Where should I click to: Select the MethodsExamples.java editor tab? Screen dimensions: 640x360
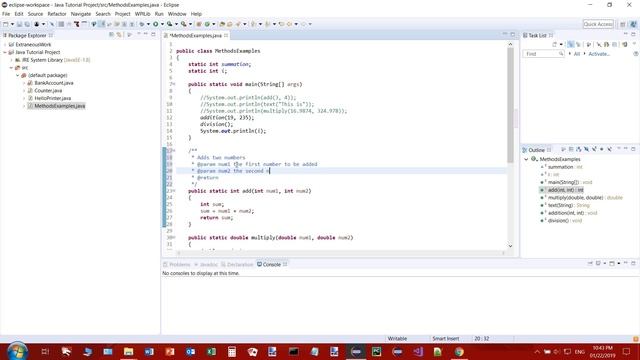(196, 36)
